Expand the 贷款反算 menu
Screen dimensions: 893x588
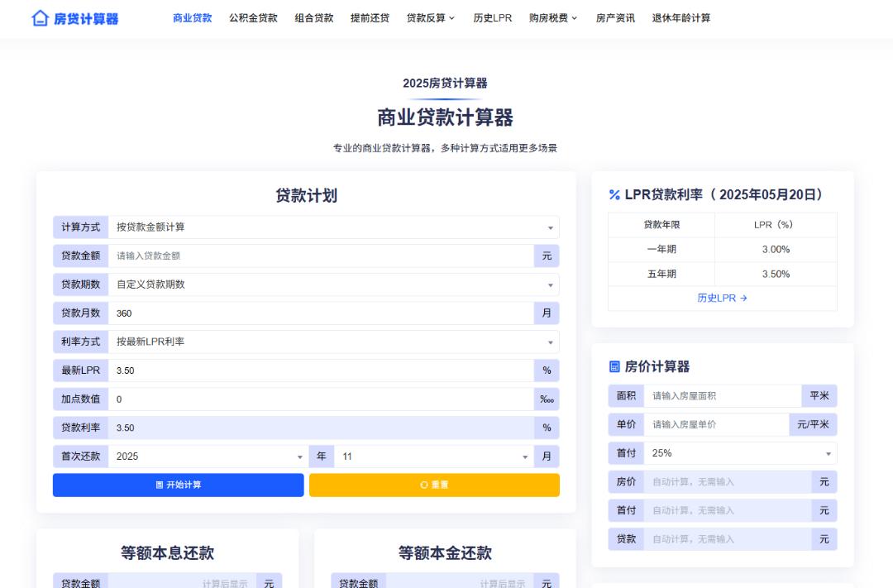(431, 18)
